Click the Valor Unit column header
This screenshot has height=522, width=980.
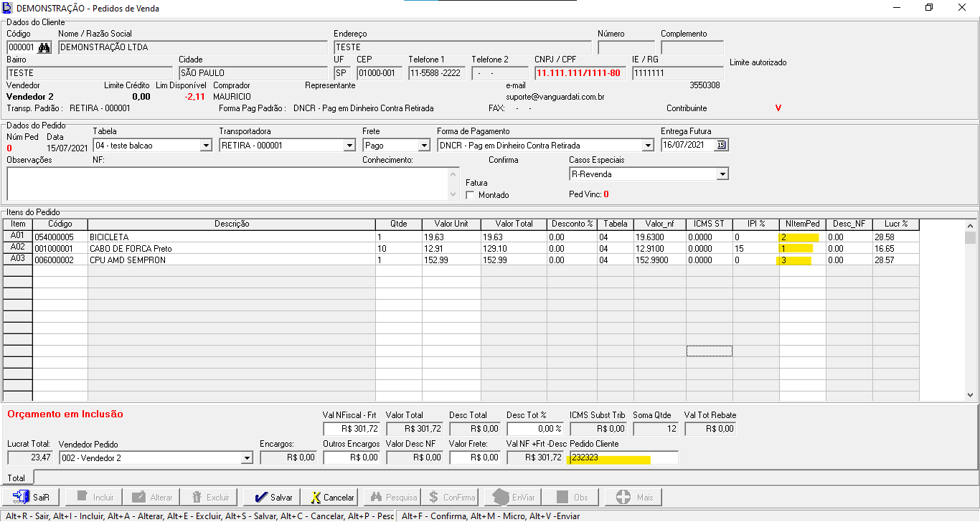click(x=451, y=224)
